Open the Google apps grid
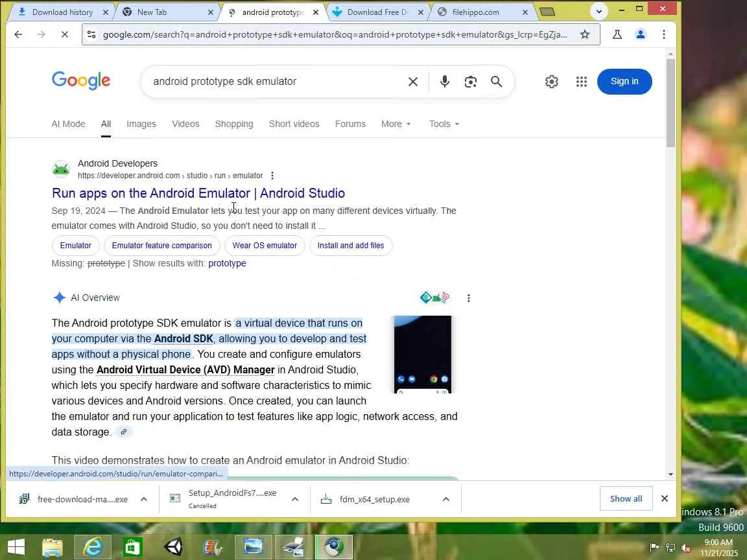Image resolution: width=747 pixels, height=560 pixels. [581, 82]
